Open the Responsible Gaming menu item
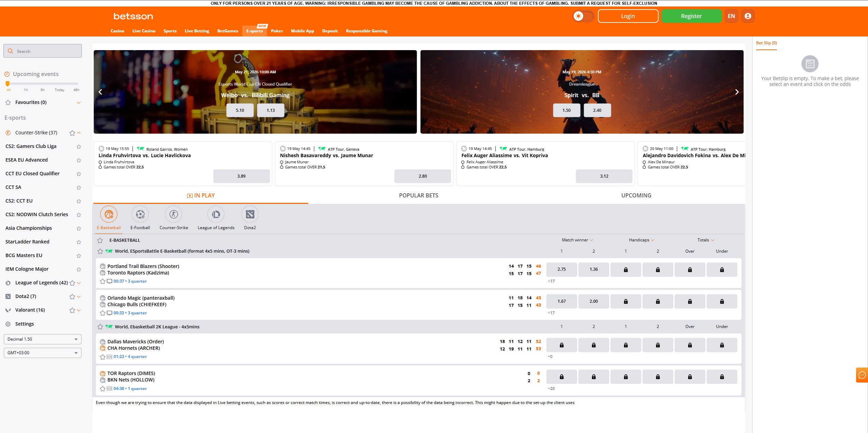 pyautogui.click(x=367, y=31)
